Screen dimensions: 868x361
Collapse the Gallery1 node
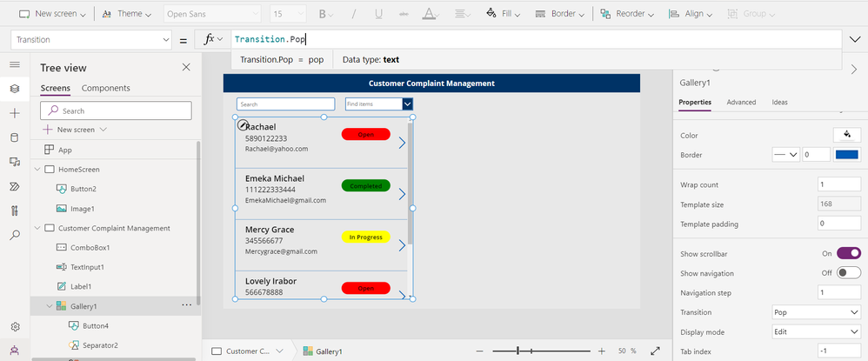coord(50,305)
